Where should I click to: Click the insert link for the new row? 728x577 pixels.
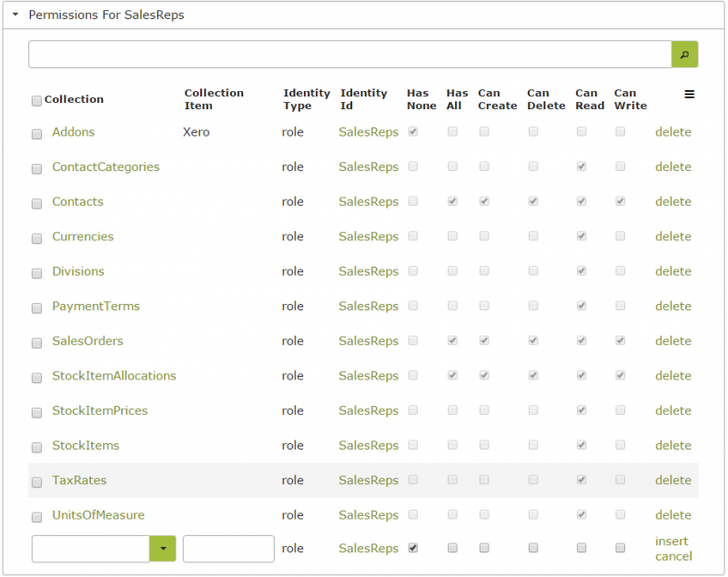(x=672, y=541)
